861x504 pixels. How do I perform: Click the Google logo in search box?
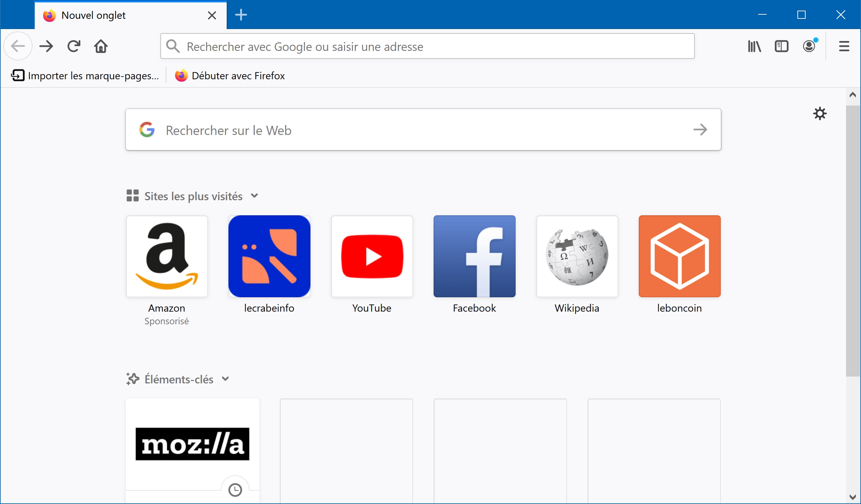click(x=147, y=130)
